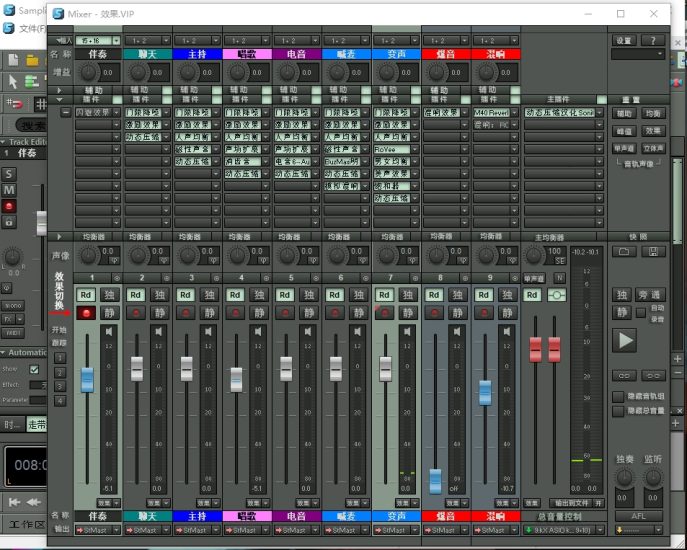
Task: Open 闪避效果 plugin slot dropdown on 伴奏
Action: click(x=116, y=113)
